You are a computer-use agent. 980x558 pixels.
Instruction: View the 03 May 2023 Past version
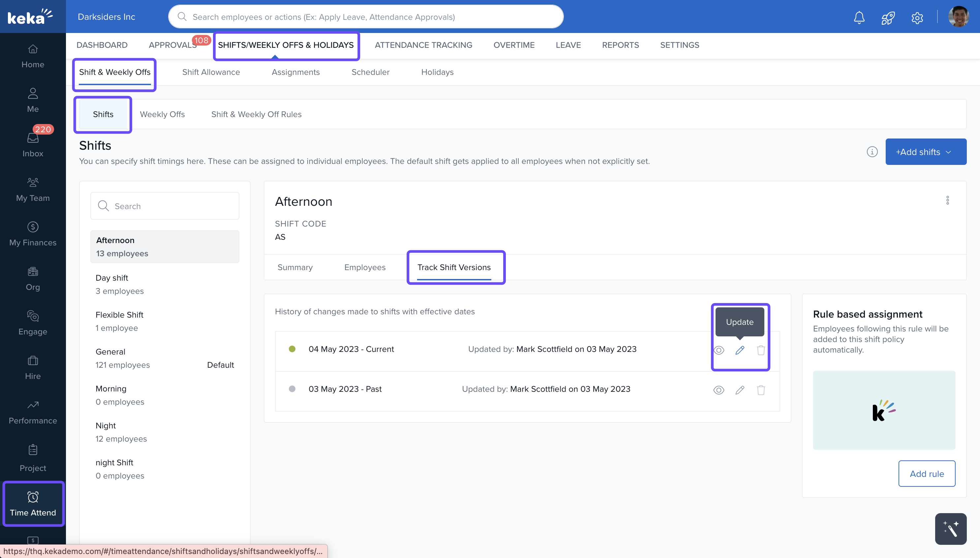click(x=719, y=390)
